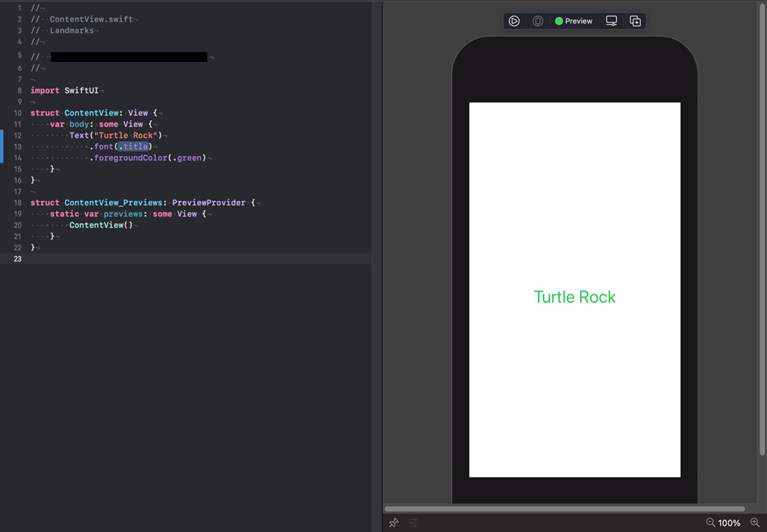Open preview device settings monitor icon
Screen dimensions: 767x532
coord(611,21)
